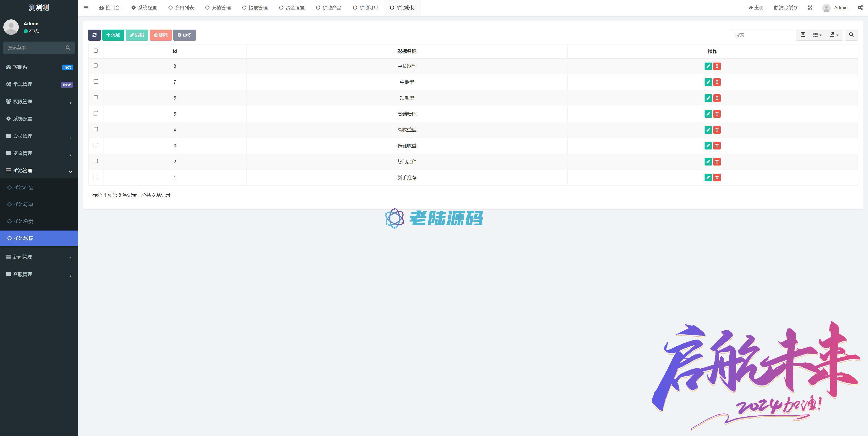The width and height of the screenshot is (868, 436).
Task: Delete the 中期型 row via trash icon
Action: tap(717, 82)
